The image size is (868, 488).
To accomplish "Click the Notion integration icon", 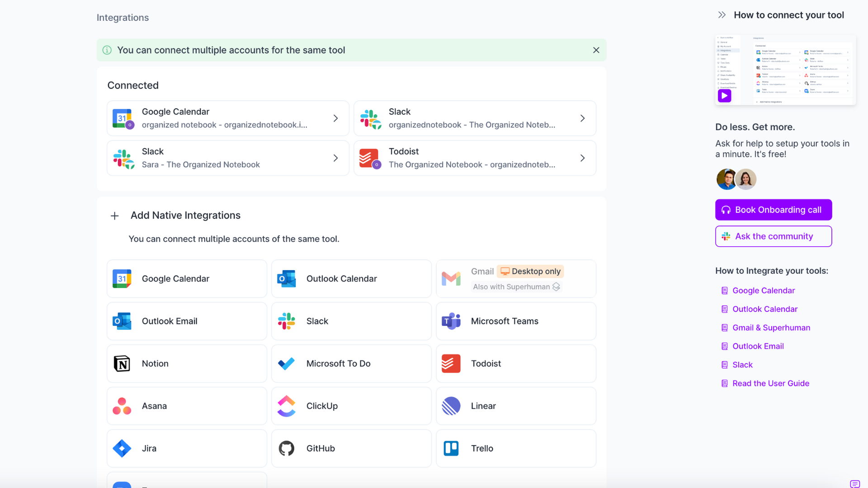I will 122,364.
